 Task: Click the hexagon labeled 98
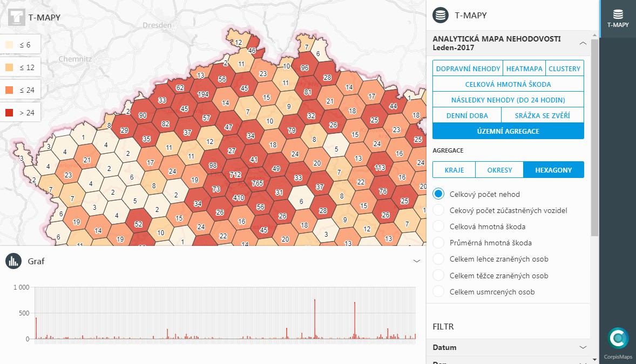click(213, 166)
